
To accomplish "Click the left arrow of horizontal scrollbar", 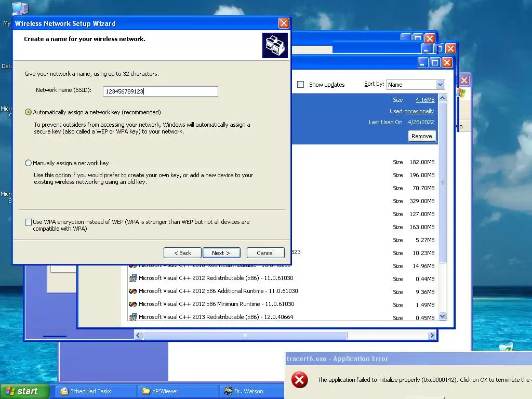I will [138, 335].
